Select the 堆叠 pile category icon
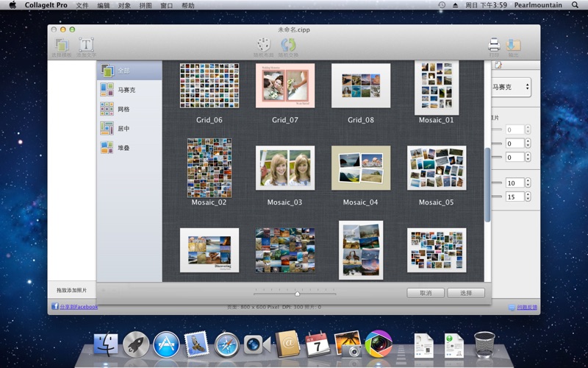588x368 pixels. [107, 147]
